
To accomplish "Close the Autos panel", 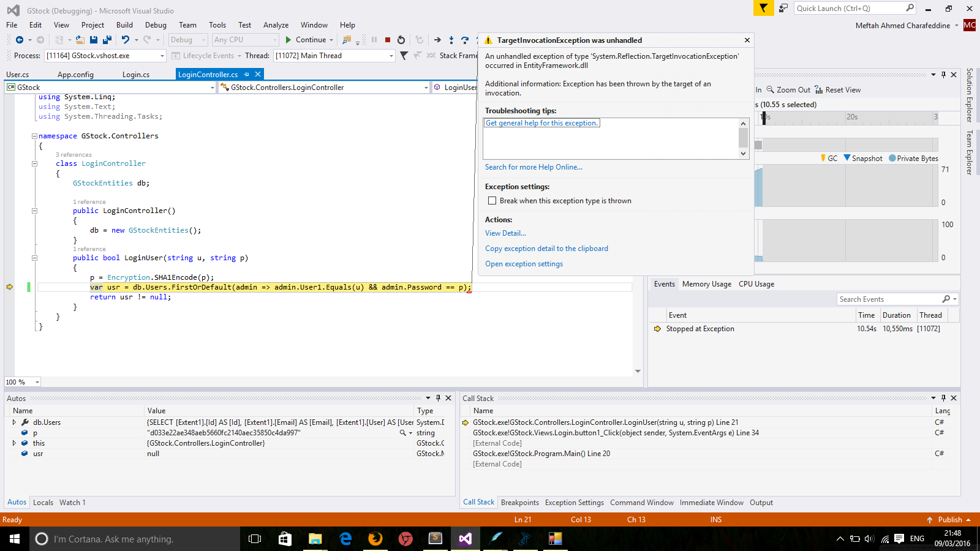I will [x=448, y=398].
